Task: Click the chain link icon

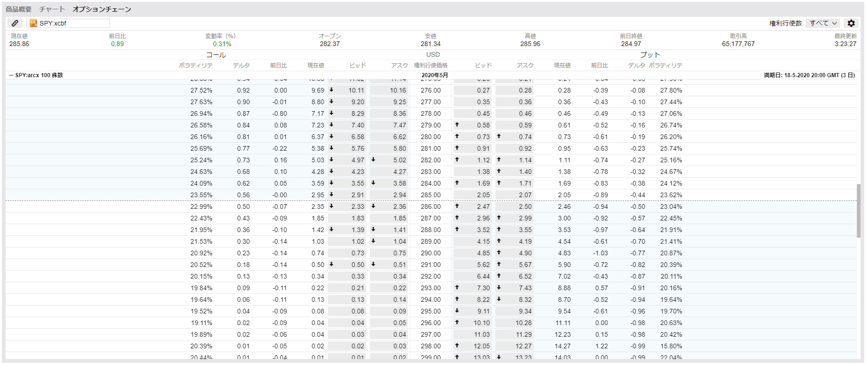Action: tap(15, 23)
